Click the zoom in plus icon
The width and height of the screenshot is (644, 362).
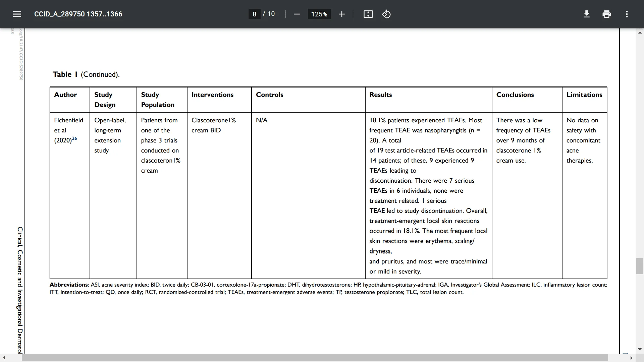click(x=342, y=14)
